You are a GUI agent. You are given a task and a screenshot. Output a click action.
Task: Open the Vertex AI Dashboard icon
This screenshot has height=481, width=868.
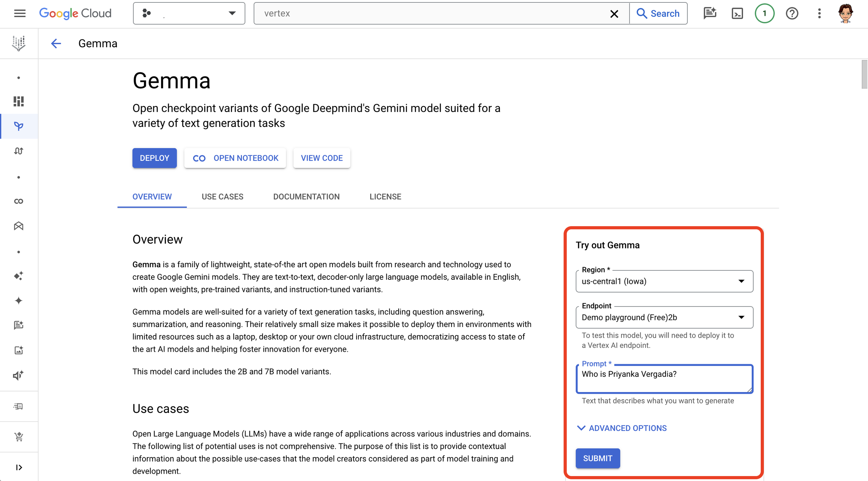tap(19, 101)
